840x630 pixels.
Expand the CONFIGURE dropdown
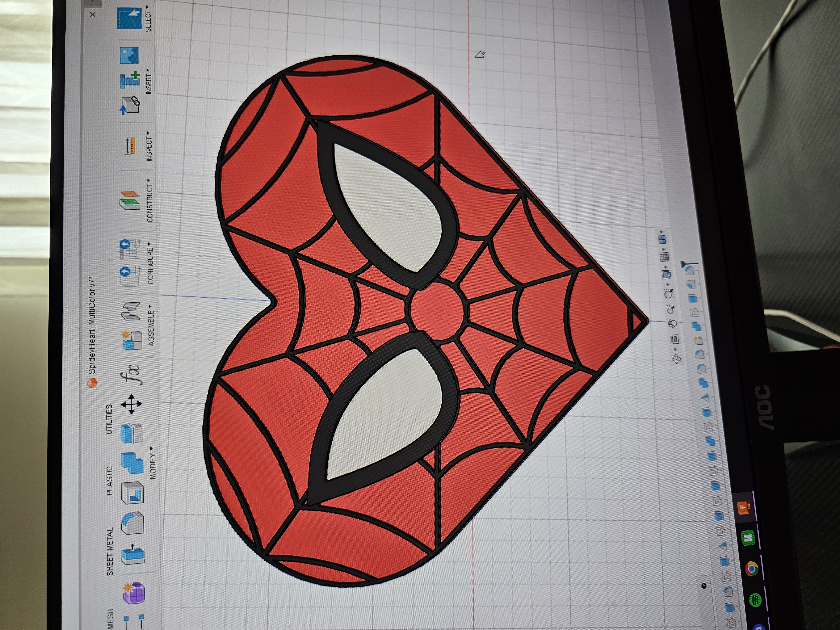(x=150, y=263)
